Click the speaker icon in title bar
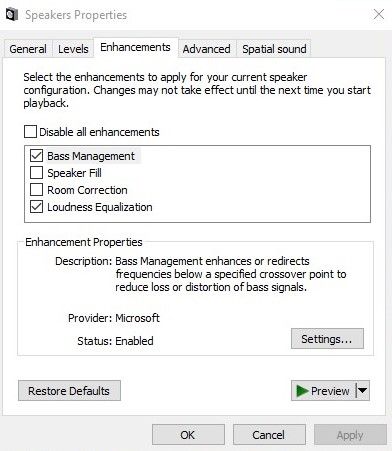 [12, 15]
